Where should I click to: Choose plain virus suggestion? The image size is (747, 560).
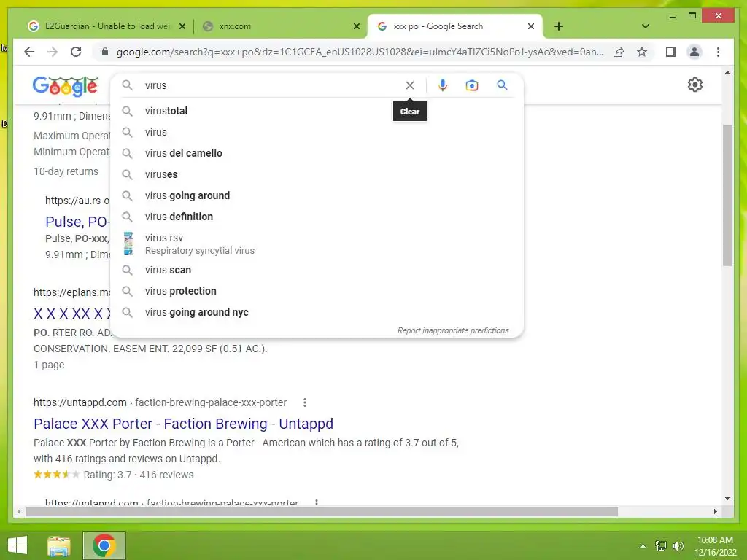tap(317, 132)
